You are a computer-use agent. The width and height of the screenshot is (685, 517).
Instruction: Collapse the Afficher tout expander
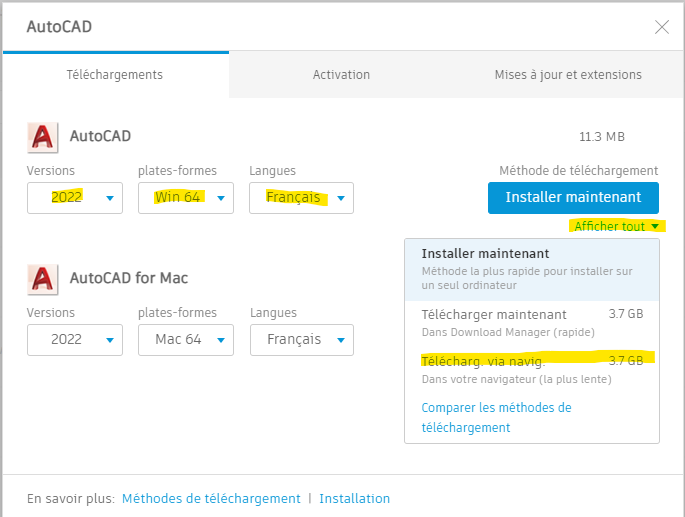(x=616, y=227)
